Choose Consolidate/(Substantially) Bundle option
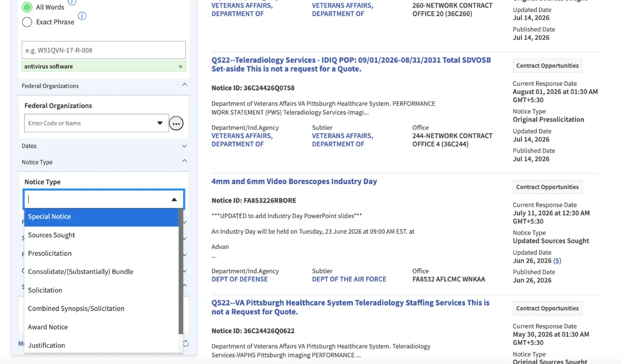 (x=101, y=272)
